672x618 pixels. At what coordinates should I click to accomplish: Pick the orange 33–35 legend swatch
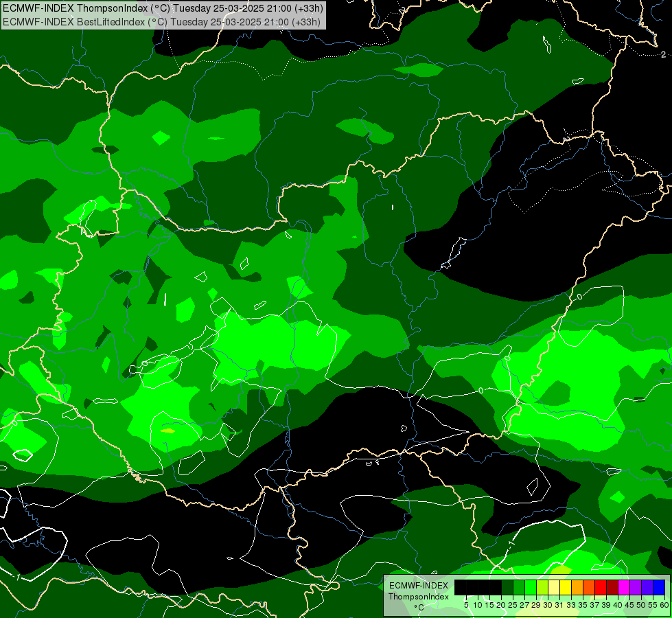(x=577, y=587)
